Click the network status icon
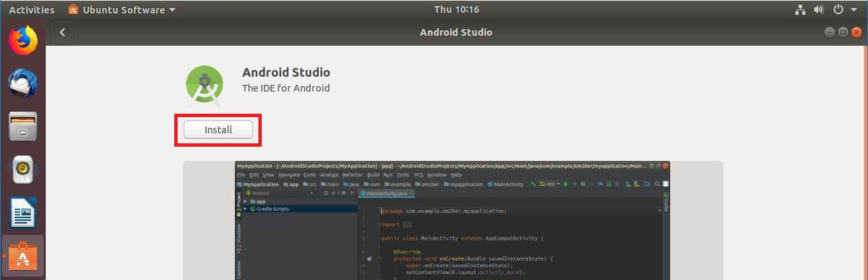Viewport: 868px width, 280px height. pos(801,9)
